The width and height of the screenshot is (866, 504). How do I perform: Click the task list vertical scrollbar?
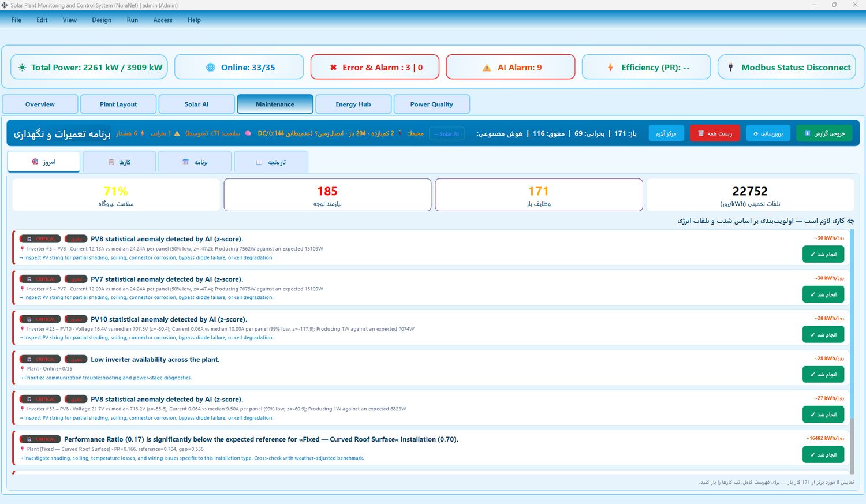[852, 352]
